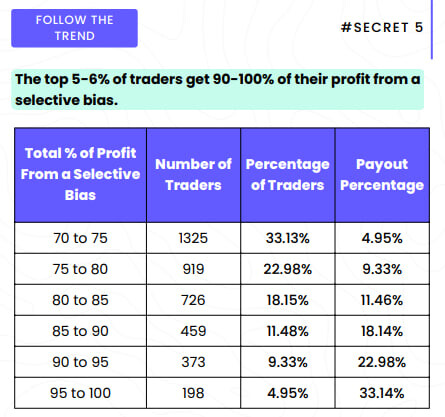Click the 919 traders cell

point(193,269)
